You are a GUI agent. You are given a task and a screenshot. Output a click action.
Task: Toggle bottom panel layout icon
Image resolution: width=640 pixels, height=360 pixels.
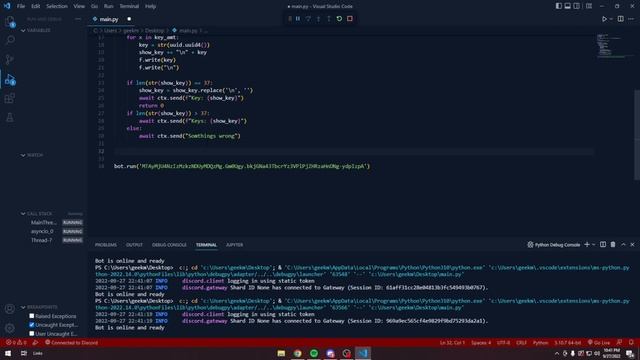pyautogui.click(x=567, y=6)
